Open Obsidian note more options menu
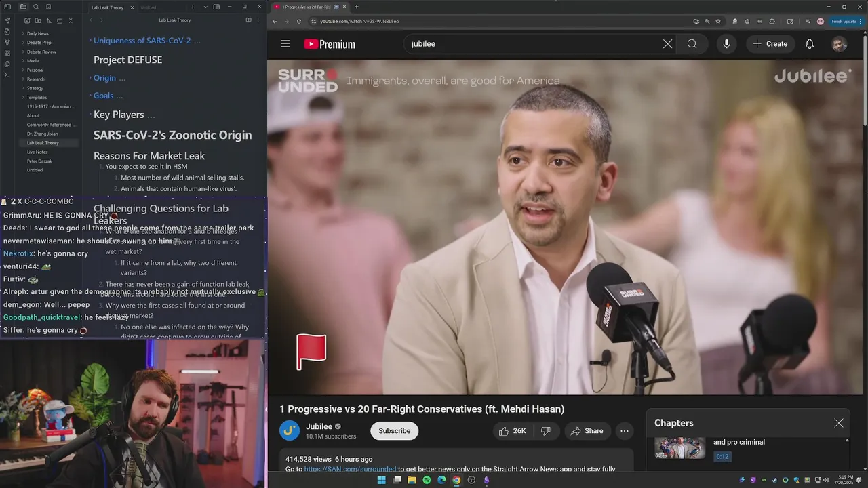 click(258, 20)
